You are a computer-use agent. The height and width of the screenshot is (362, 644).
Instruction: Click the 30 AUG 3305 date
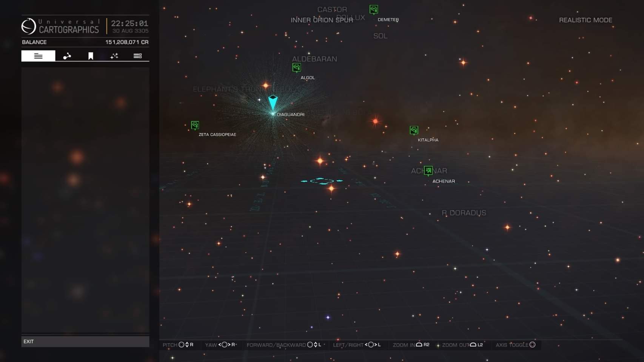pos(130,31)
